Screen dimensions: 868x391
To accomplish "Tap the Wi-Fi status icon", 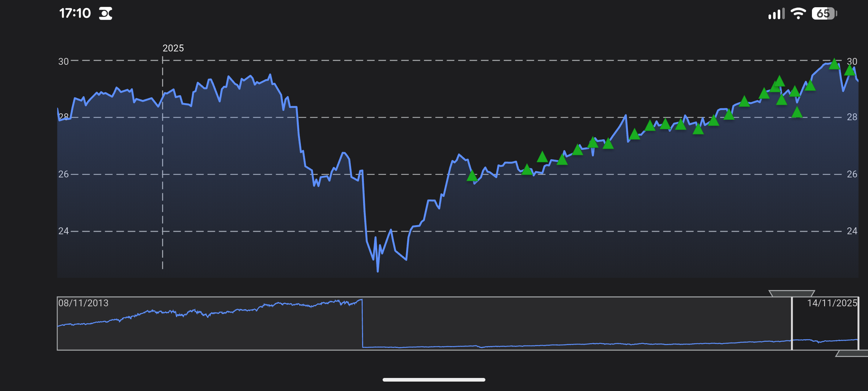I will point(798,13).
